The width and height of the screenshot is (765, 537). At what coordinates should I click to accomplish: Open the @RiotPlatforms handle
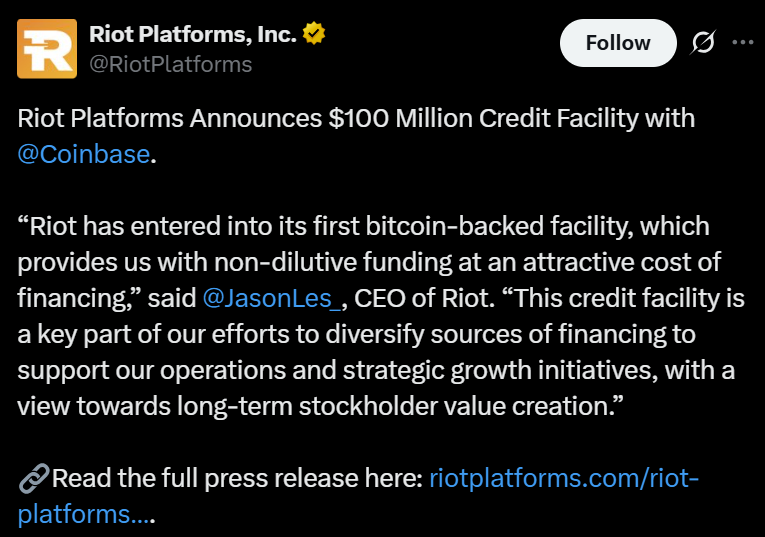point(170,64)
